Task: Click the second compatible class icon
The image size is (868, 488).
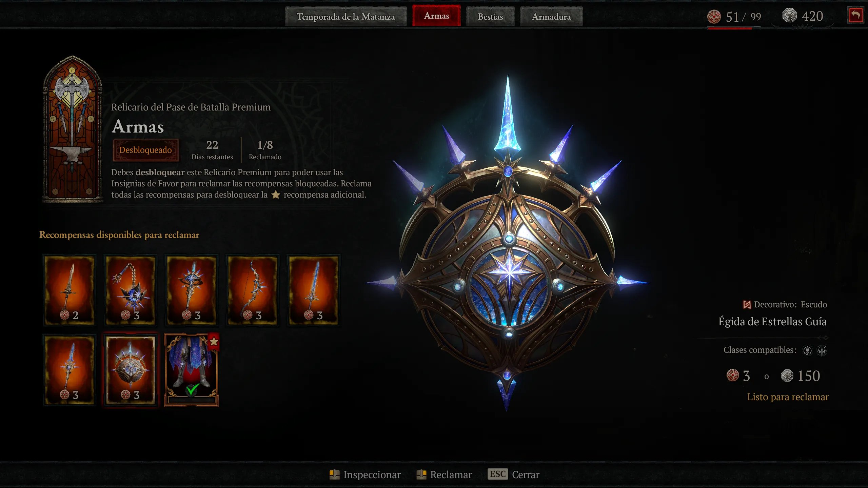Action: (822, 350)
